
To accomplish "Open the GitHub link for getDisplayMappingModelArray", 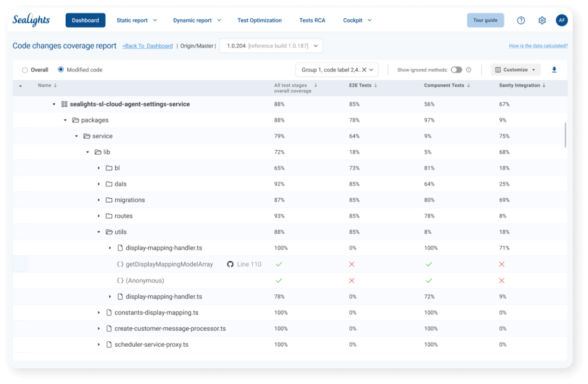I will (x=230, y=264).
